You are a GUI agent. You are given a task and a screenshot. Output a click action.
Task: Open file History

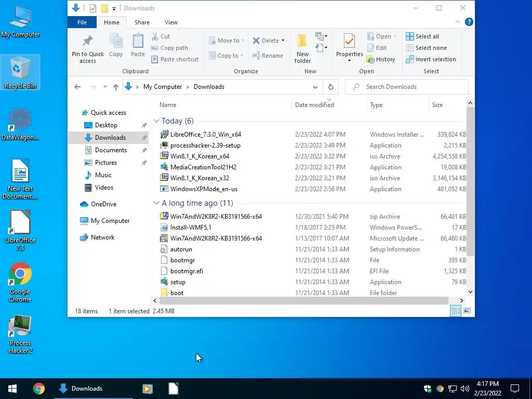pyautogui.click(x=381, y=59)
